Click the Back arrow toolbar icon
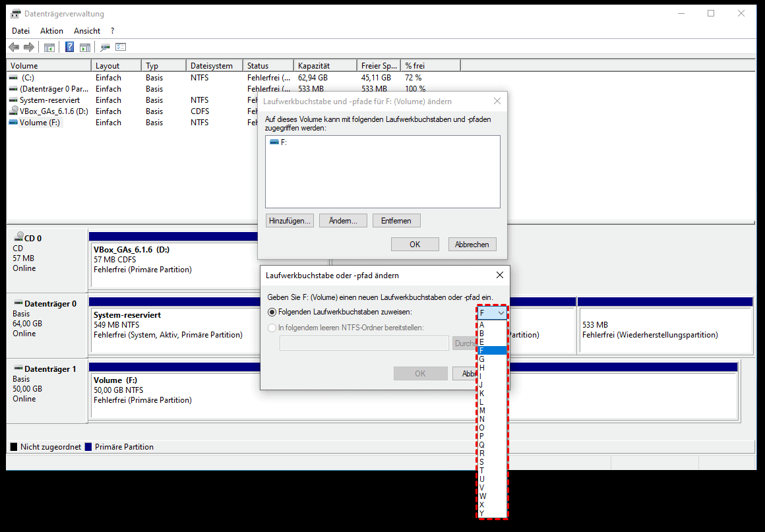Viewport: 765px width, 532px height. 14,47
